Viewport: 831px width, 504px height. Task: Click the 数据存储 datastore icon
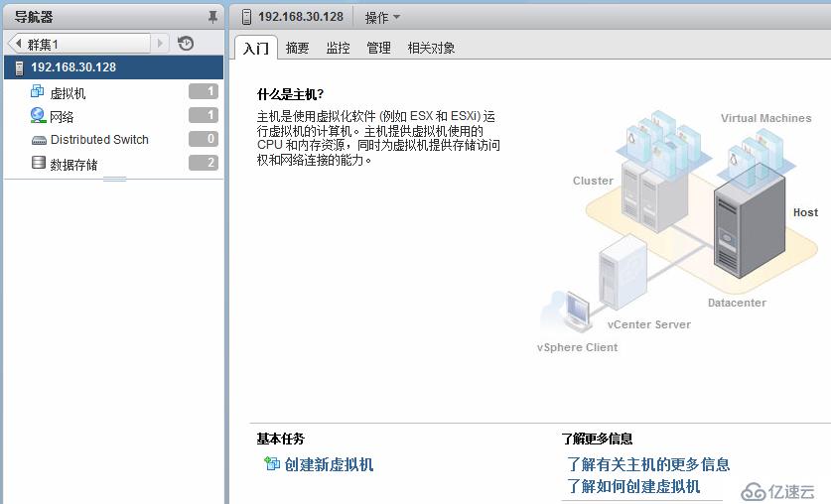(38, 163)
